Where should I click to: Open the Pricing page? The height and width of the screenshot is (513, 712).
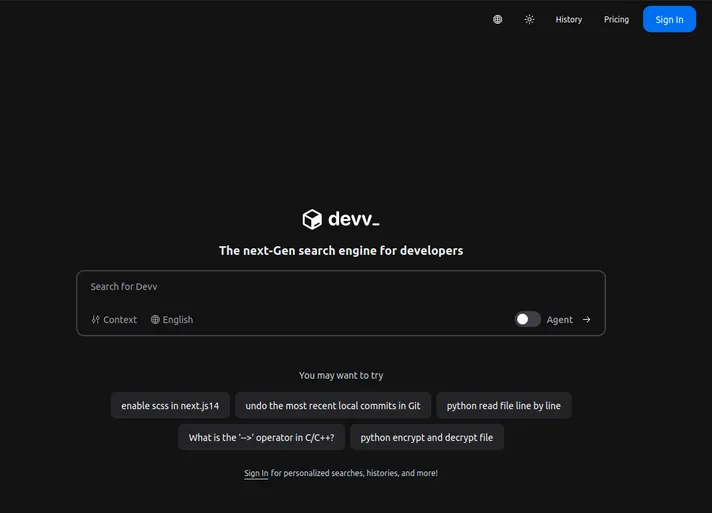point(616,20)
